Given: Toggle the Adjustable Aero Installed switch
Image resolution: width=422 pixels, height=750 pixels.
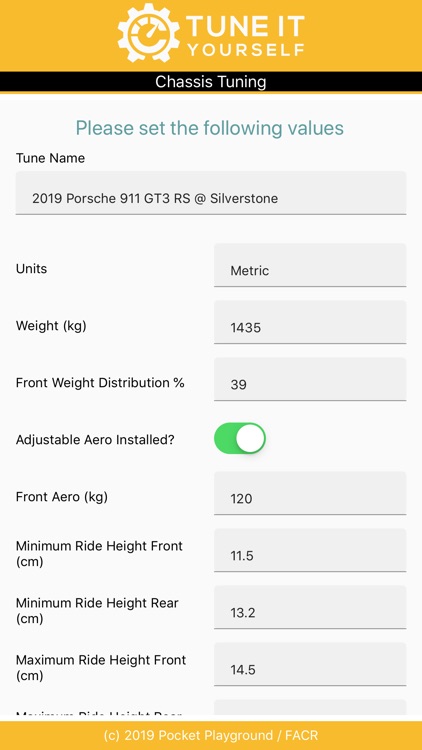Looking at the screenshot, I should point(240,438).
